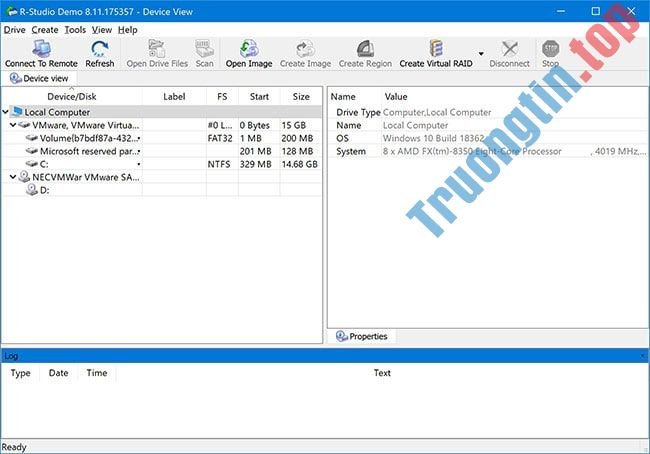Open the Tools menu
The image size is (650, 454).
(x=75, y=30)
